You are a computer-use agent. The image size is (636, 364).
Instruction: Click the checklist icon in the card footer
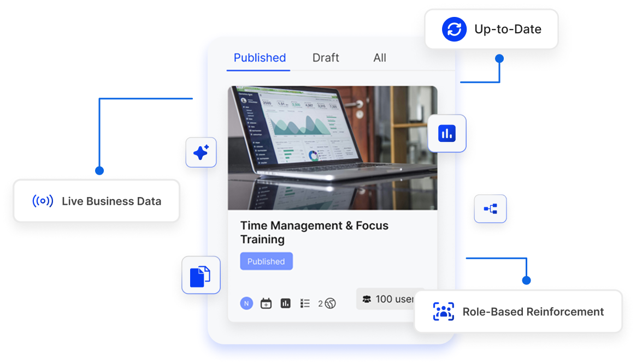coord(305,303)
